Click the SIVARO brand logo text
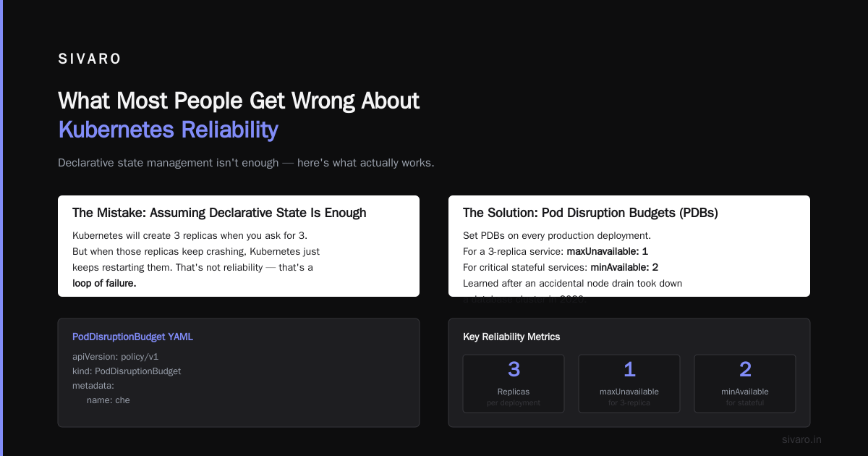Viewport: 868px width, 456px height. 90,59
